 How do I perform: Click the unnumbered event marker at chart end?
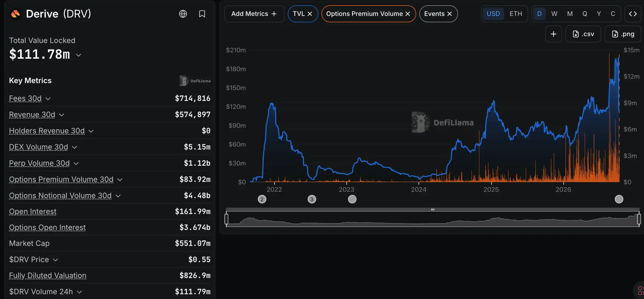click(619, 199)
